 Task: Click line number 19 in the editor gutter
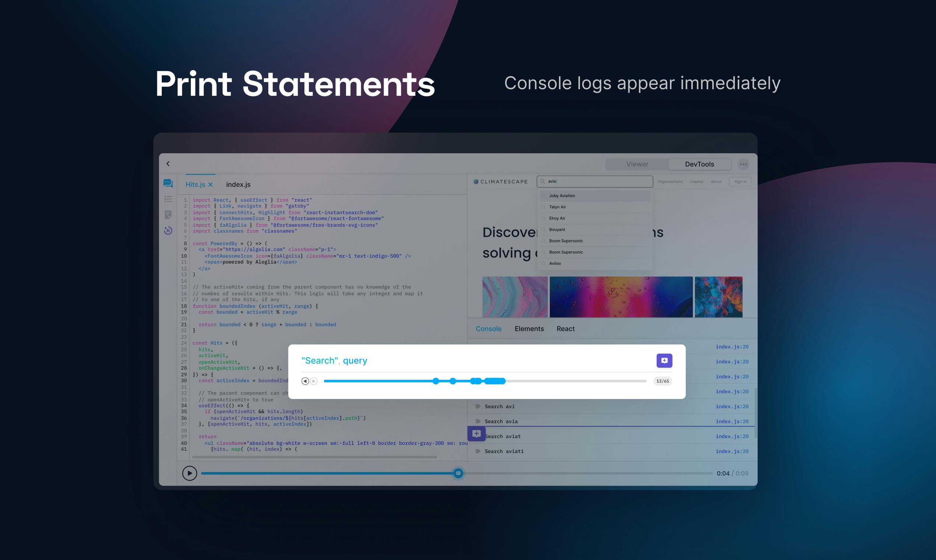(x=184, y=312)
